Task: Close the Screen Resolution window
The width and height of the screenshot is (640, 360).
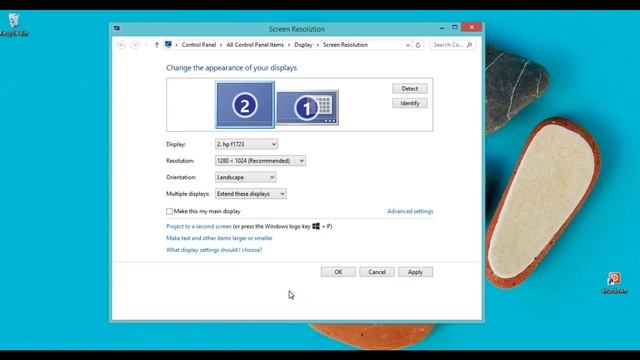Action: [472, 27]
